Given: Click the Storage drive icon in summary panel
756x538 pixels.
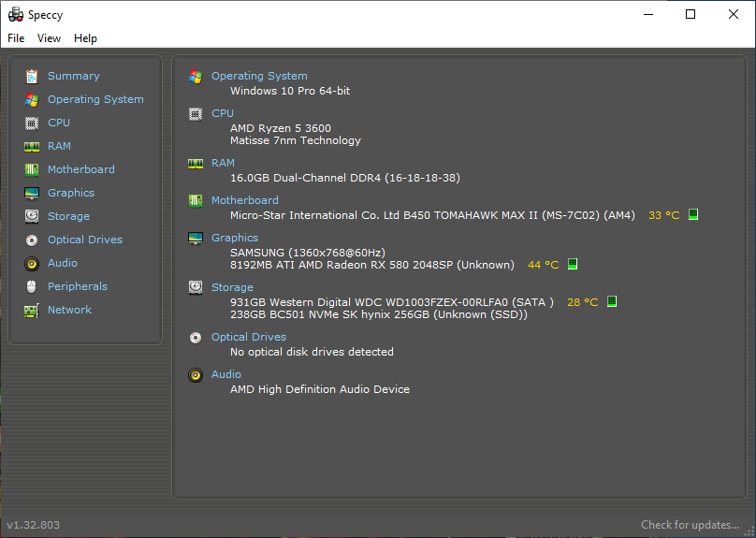Looking at the screenshot, I should [x=196, y=287].
